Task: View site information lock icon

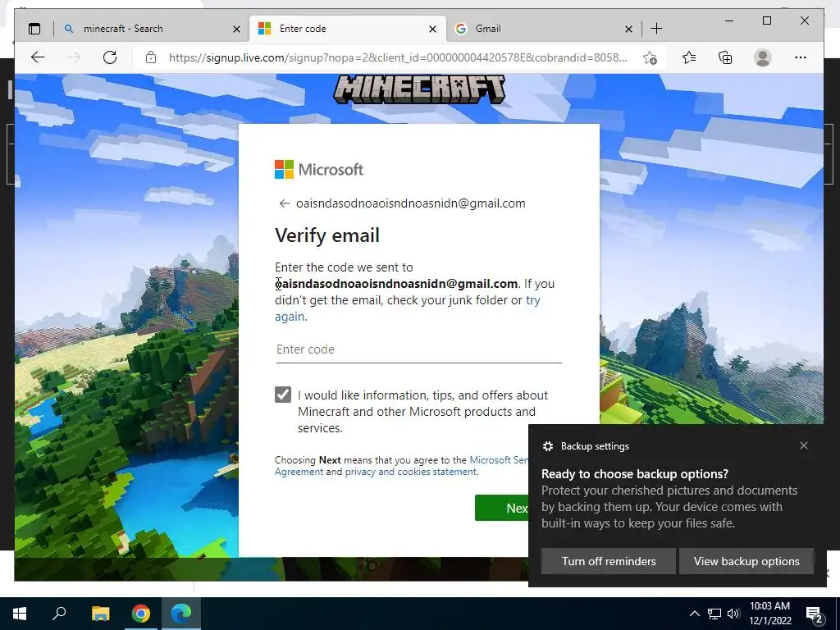Action: pyautogui.click(x=151, y=57)
